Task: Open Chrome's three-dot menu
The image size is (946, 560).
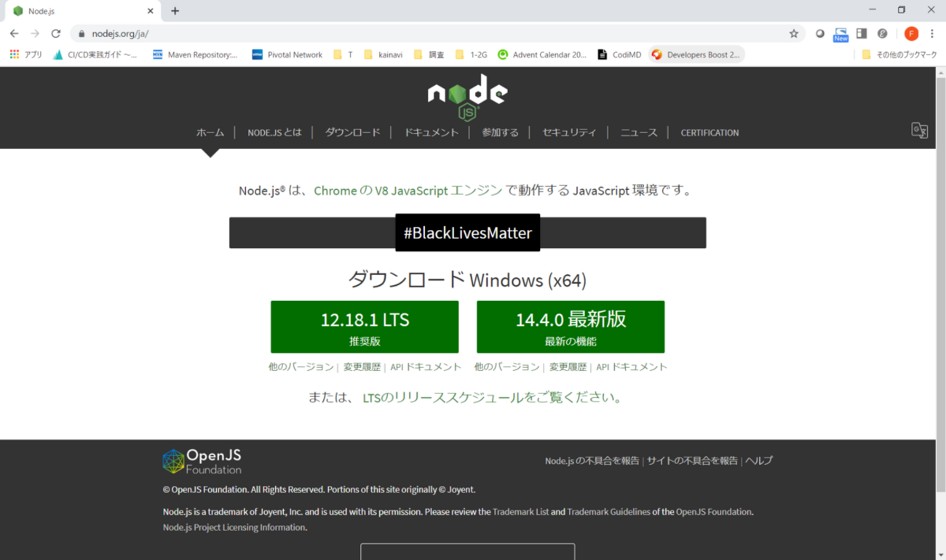Action: 931,33
